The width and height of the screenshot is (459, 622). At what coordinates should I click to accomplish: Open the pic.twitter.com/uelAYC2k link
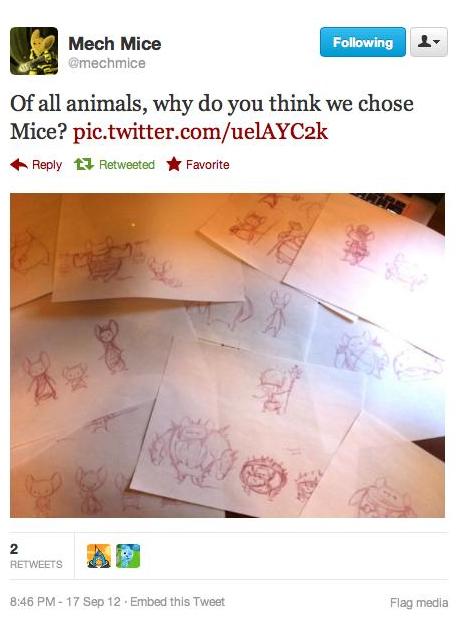click(x=200, y=131)
